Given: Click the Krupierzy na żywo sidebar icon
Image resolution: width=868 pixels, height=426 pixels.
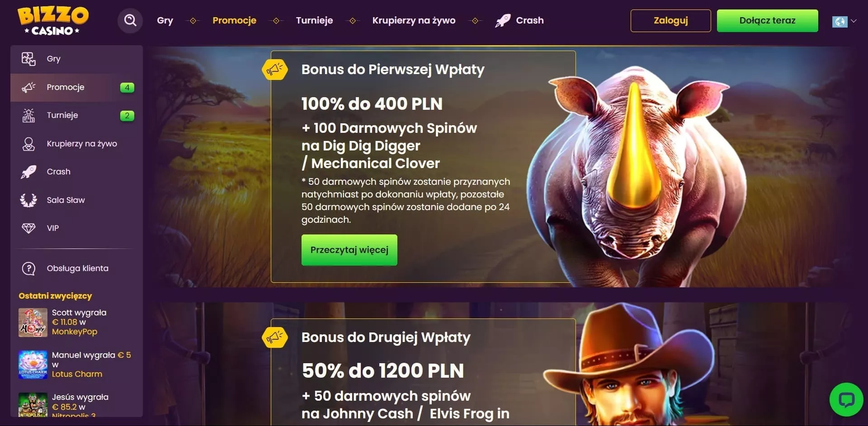Looking at the screenshot, I should [28, 144].
